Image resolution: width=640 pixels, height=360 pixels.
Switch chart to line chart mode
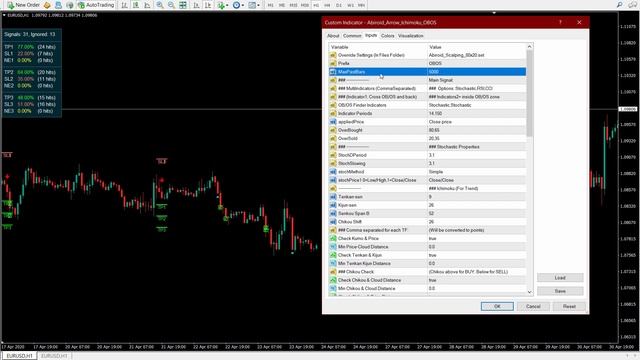click(x=147, y=5)
